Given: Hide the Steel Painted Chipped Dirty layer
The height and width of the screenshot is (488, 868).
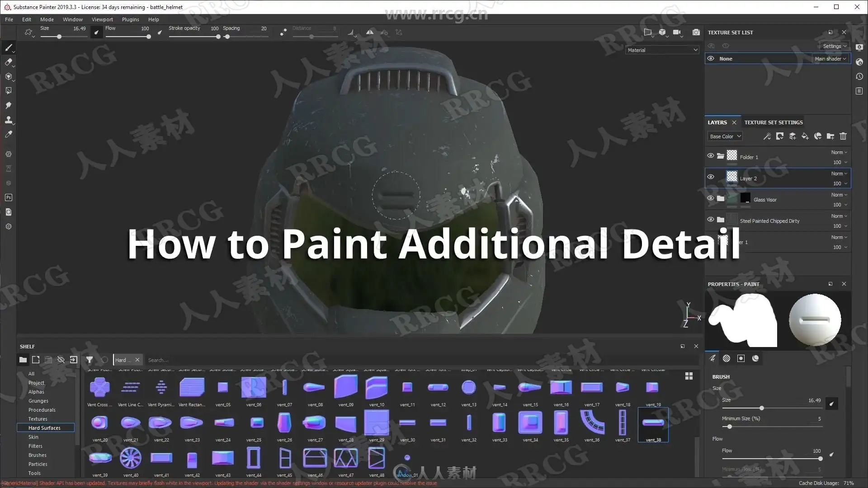Looking at the screenshot, I should pyautogui.click(x=711, y=220).
